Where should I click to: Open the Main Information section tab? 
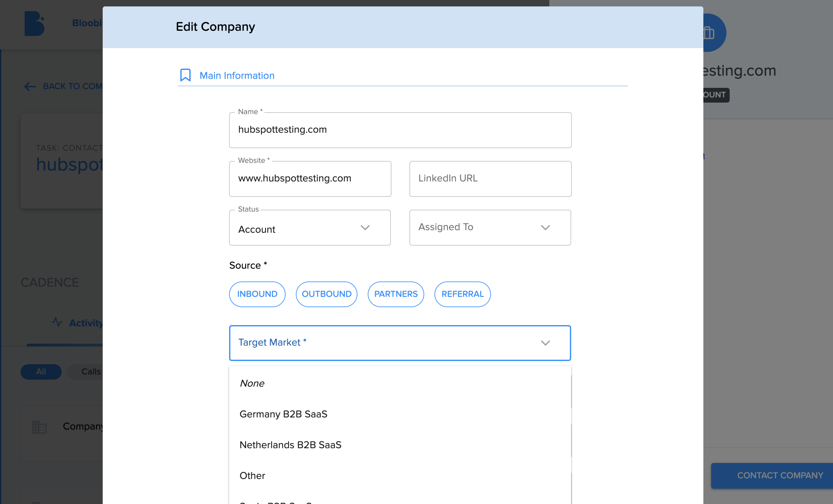pyautogui.click(x=237, y=75)
